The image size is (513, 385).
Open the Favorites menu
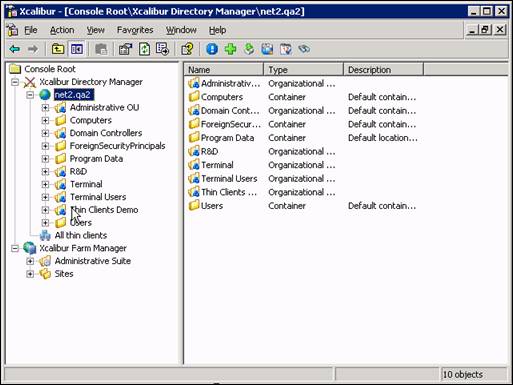click(135, 30)
